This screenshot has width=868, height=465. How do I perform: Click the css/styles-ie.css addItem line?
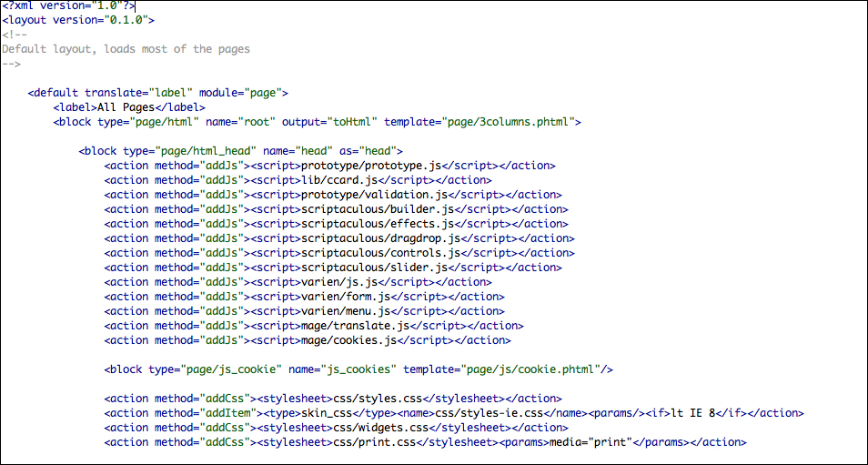click(454, 413)
